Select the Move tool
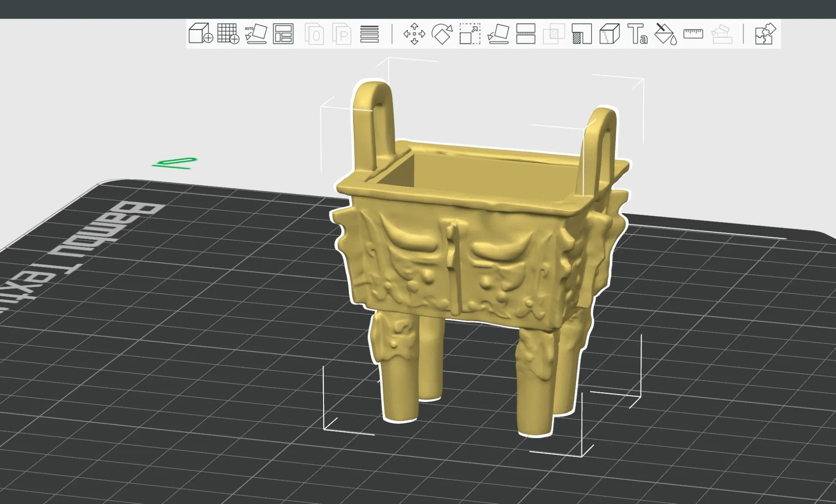This screenshot has height=504, width=836. coord(414,34)
